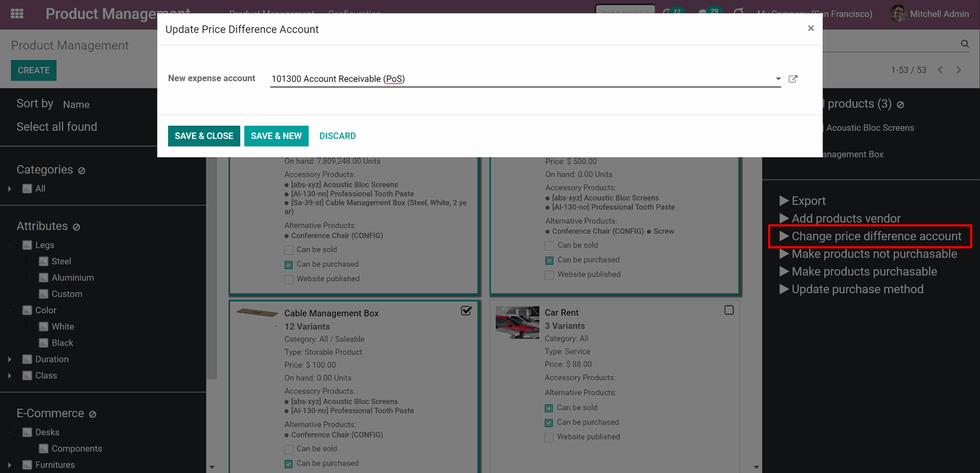Expand Make products purchasable action
Screen dimensions: 980x473
[858, 271]
